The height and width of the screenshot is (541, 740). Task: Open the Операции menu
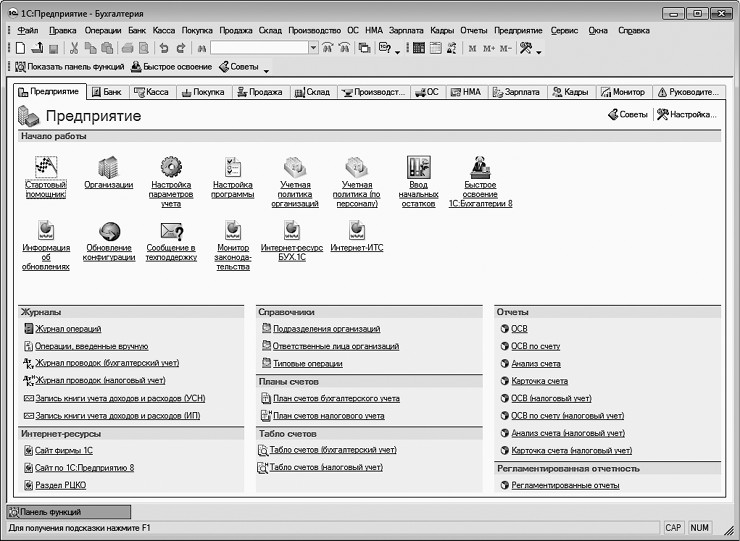[103, 31]
